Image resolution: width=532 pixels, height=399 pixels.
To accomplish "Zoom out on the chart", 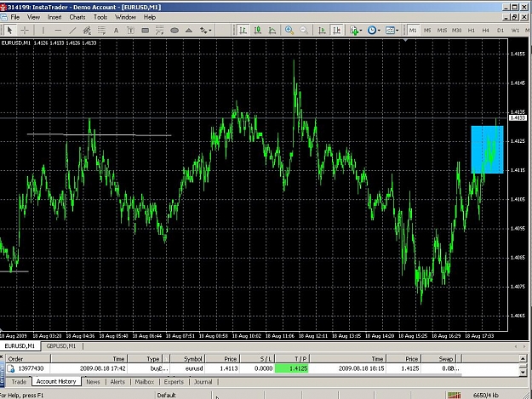I will point(304,31).
